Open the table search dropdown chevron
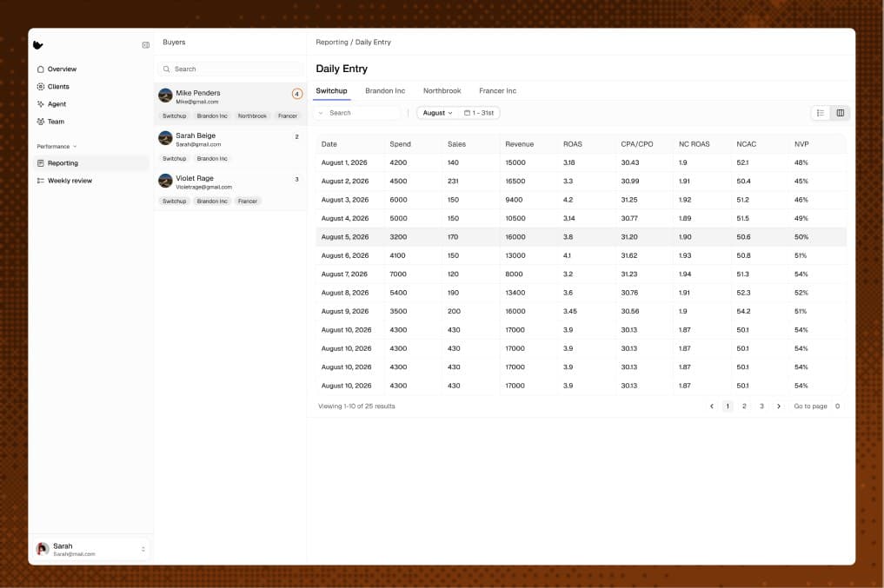The image size is (884, 588). coord(321,113)
